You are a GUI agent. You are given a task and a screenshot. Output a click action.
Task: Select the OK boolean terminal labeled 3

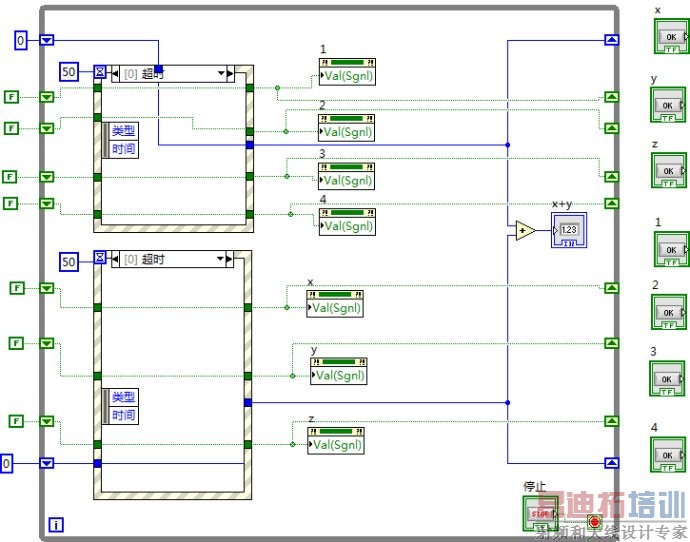667,378
